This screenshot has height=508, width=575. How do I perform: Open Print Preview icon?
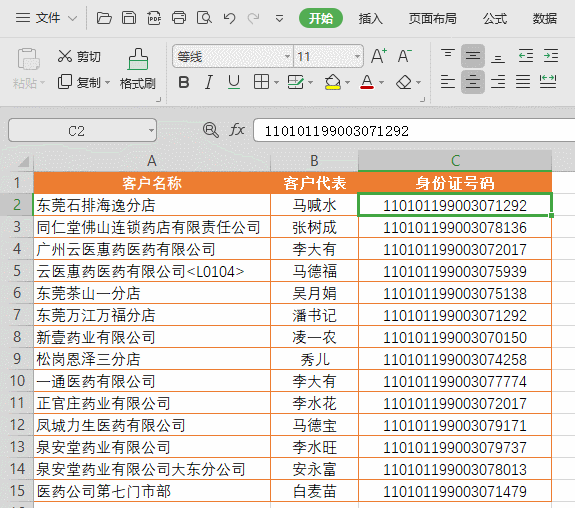[204, 18]
